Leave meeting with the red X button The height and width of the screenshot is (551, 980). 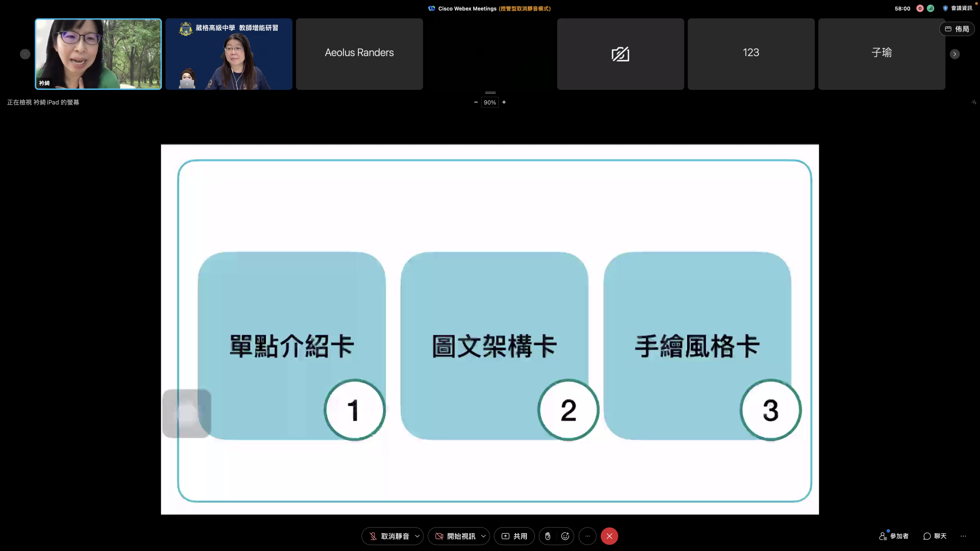(609, 536)
